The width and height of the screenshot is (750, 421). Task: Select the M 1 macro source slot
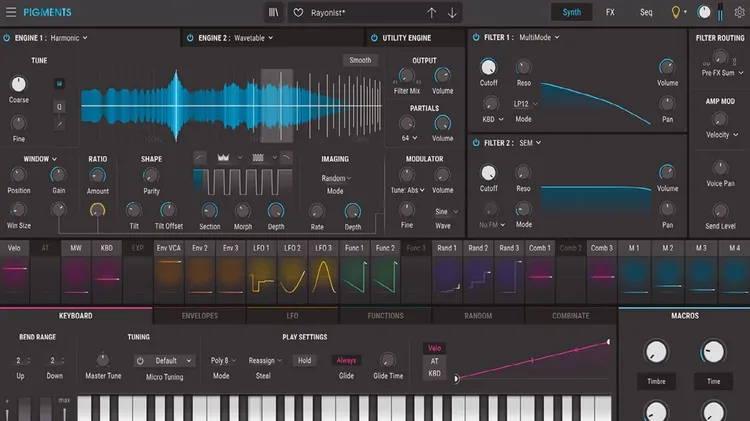(x=634, y=270)
